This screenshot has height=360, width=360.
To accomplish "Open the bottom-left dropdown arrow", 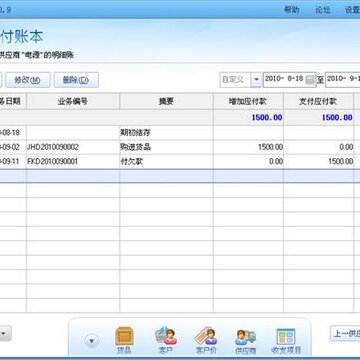I will [x=5, y=333].
